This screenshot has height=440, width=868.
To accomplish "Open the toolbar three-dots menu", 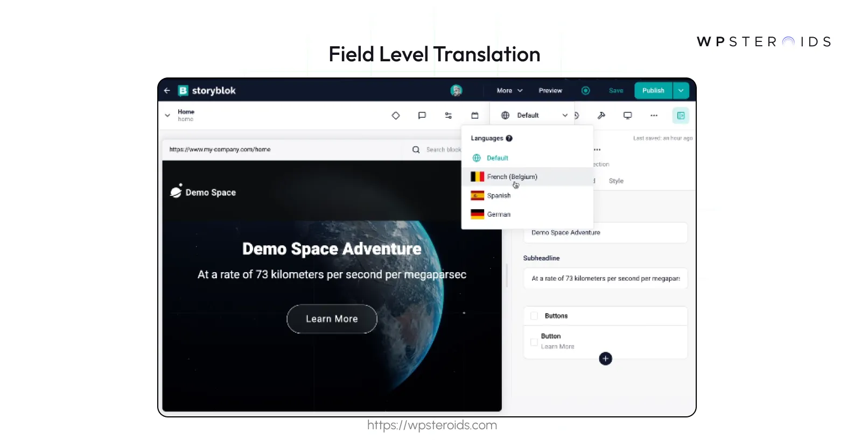I will [654, 115].
